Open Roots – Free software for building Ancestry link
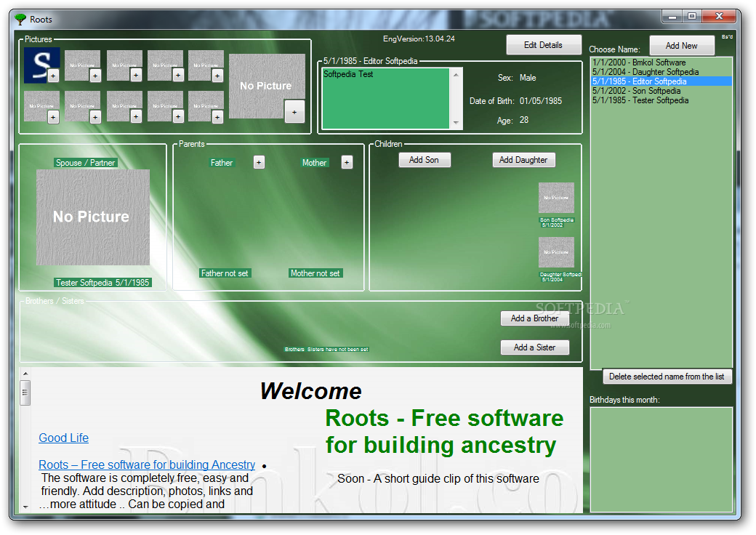 (147, 464)
